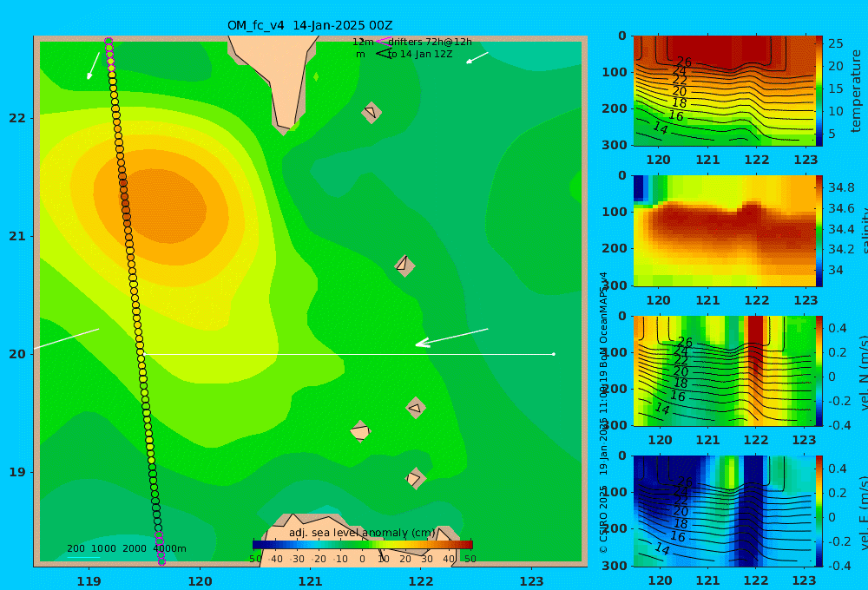The image size is (868, 590).
Task: Click the '34.8' tick on the salinity colorbar
Action: [x=841, y=187]
